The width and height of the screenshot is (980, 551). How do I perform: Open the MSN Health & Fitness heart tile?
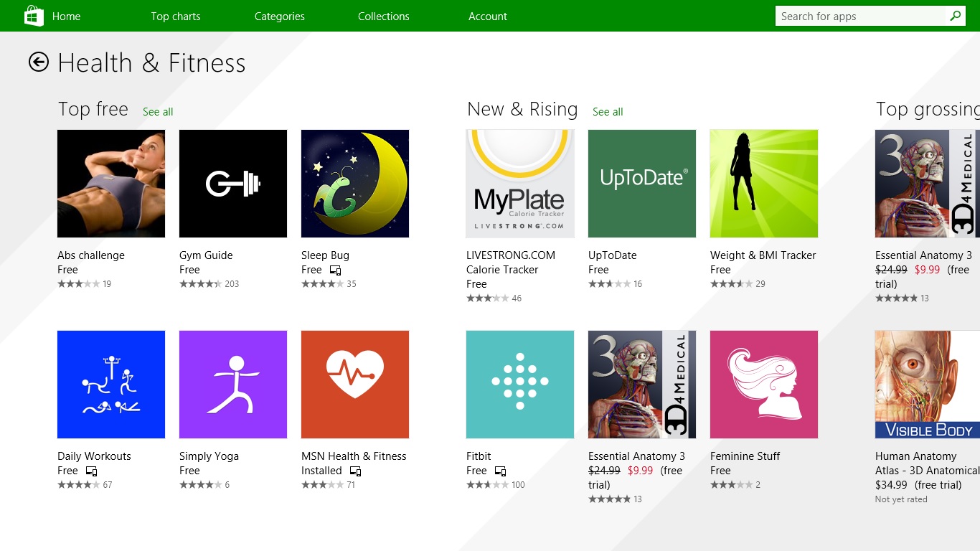click(355, 385)
